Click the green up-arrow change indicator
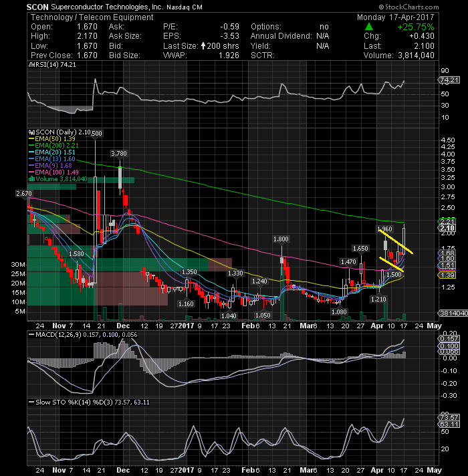Viewport: 468px width, 476px height. pyautogui.click(x=369, y=27)
